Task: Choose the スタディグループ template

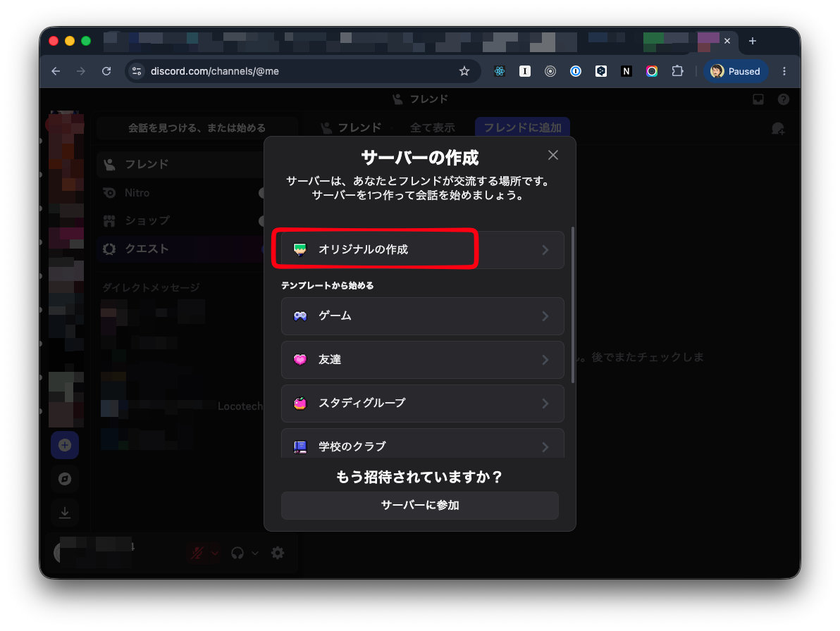Action: (x=422, y=403)
